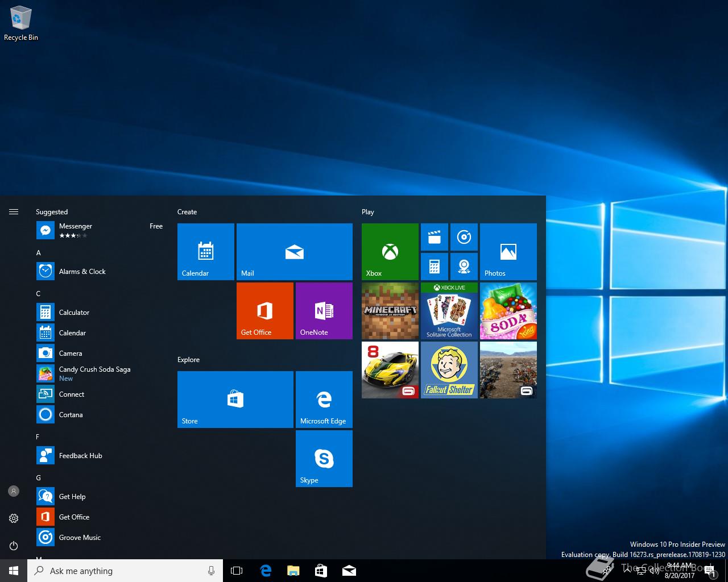Screen dimensions: 728x582
Task: Open the OneNote tile
Action: tap(324, 310)
